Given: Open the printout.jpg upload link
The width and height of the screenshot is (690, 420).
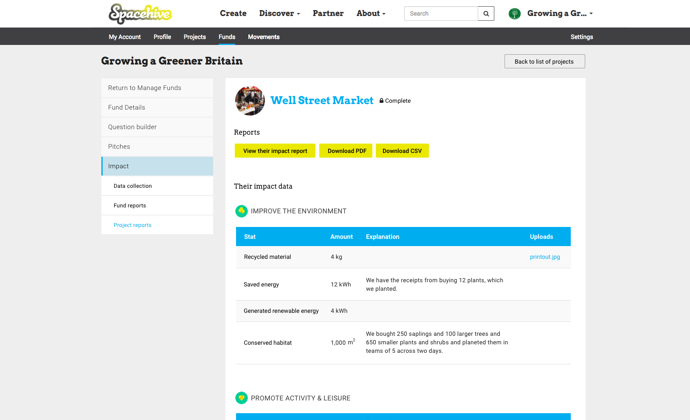Looking at the screenshot, I should coord(545,257).
